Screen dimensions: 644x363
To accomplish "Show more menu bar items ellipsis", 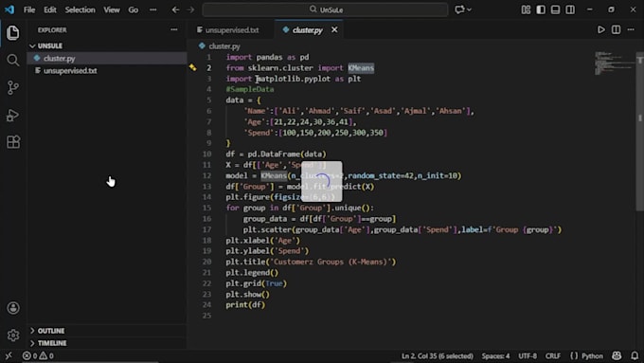I will [152, 9].
